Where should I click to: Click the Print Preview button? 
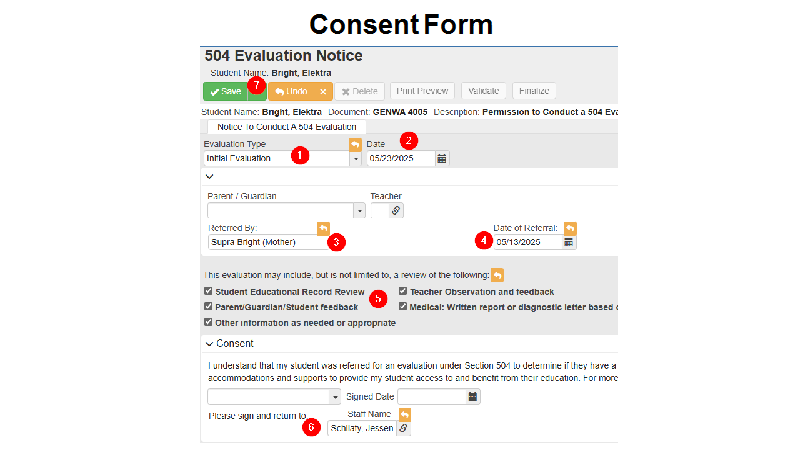pos(422,91)
